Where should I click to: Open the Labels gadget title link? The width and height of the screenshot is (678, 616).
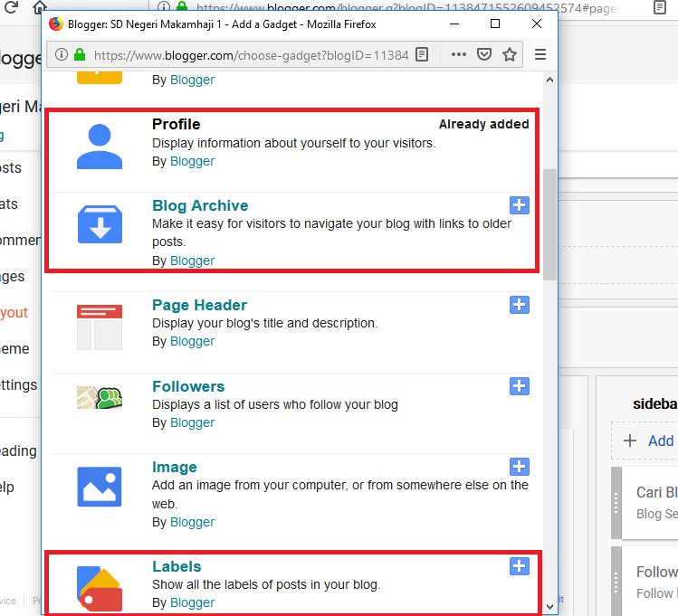coord(177,566)
